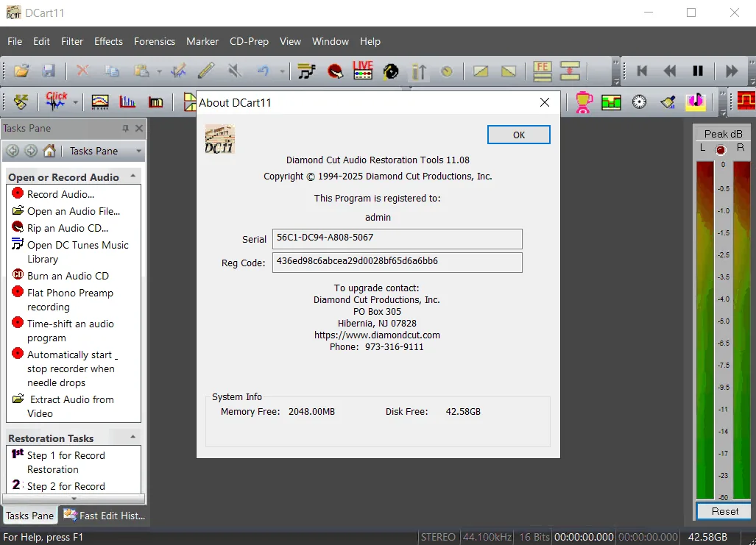
Task: Open the Forensics menu
Action: [x=155, y=41]
